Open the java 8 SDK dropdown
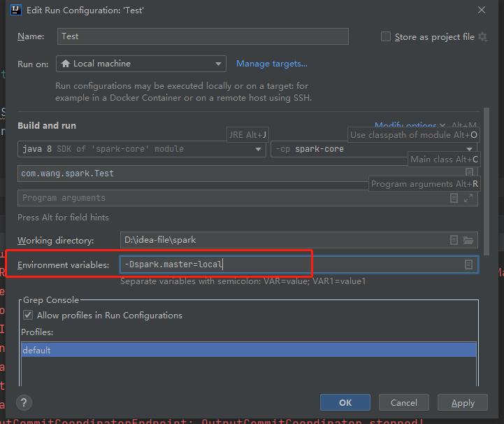 141,149
